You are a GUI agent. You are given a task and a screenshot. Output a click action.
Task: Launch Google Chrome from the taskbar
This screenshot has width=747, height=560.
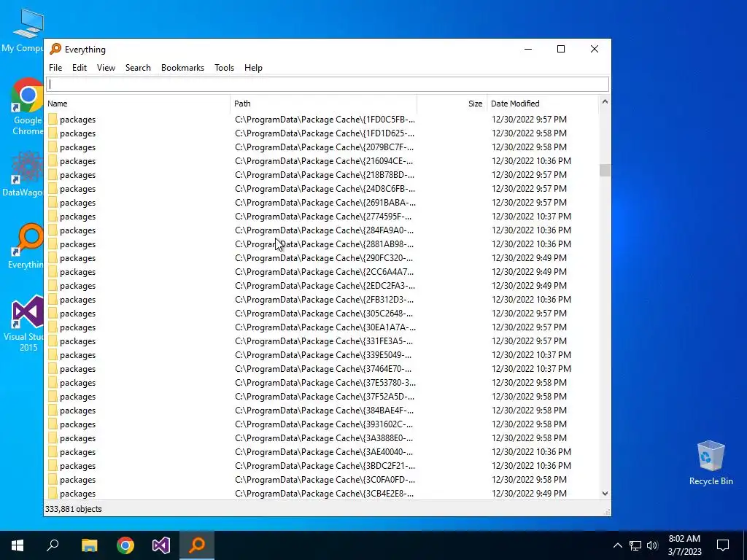125,545
